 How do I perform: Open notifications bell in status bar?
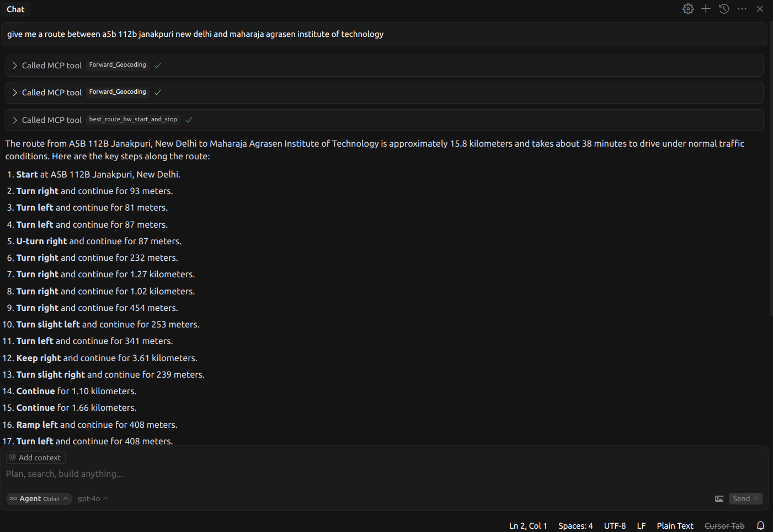point(760,525)
